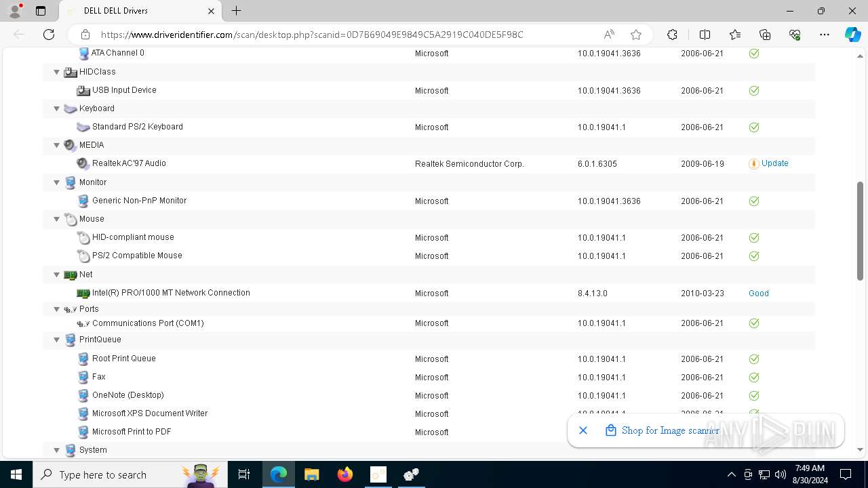Click the scrollbar down arrow
868x488 pixels.
click(x=860, y=449)
